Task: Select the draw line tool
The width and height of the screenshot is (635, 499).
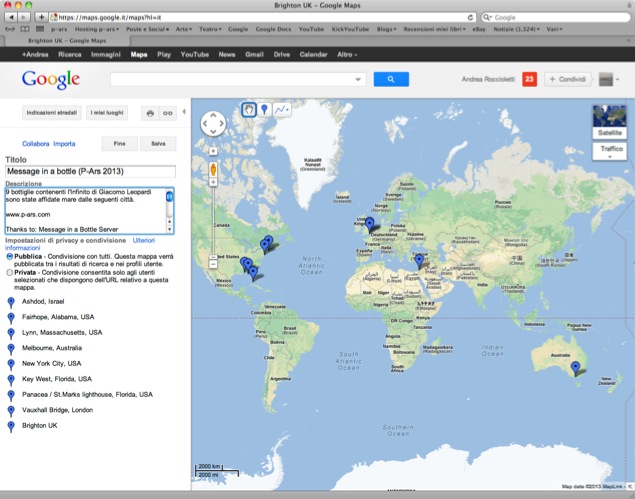Action: coord(282,109)
